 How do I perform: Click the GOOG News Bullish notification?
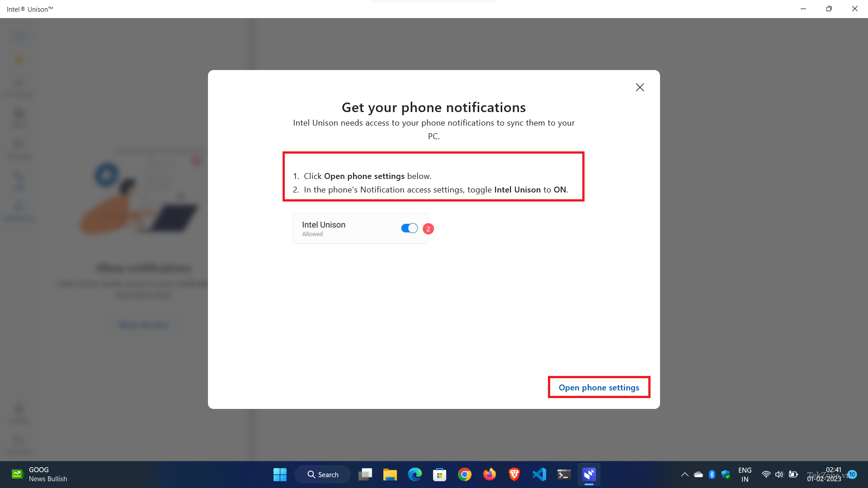(38, 474)
